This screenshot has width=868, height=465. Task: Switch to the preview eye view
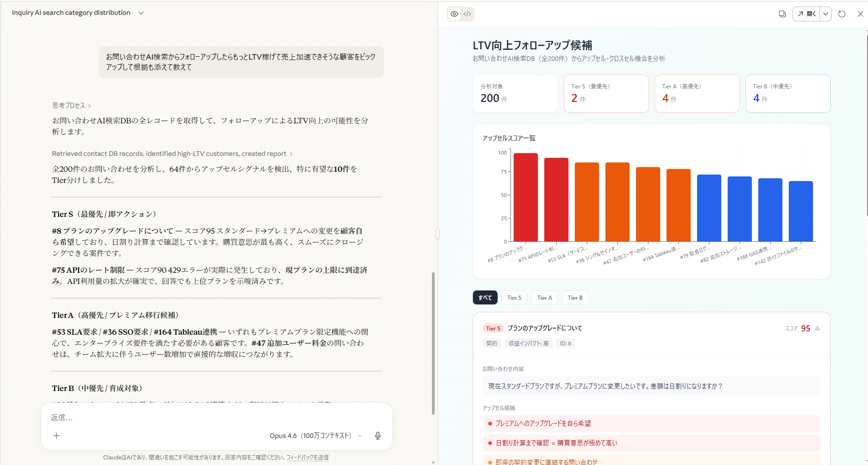coord(454,14)
